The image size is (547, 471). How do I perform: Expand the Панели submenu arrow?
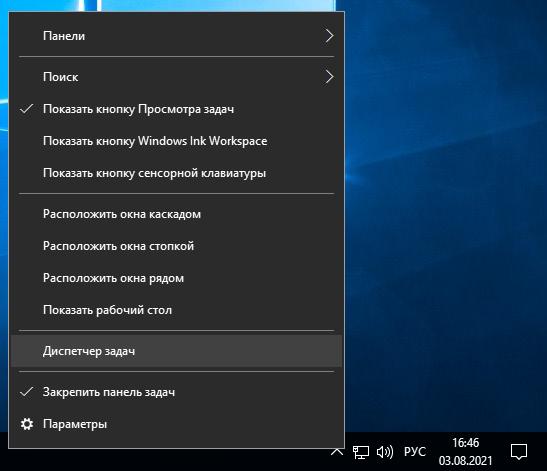(x=329, y=36)
